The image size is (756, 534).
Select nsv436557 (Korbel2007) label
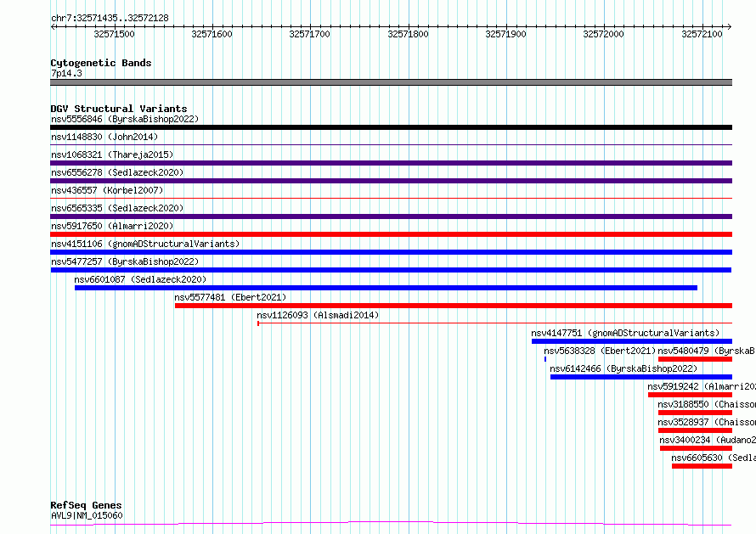click(107, 190)
